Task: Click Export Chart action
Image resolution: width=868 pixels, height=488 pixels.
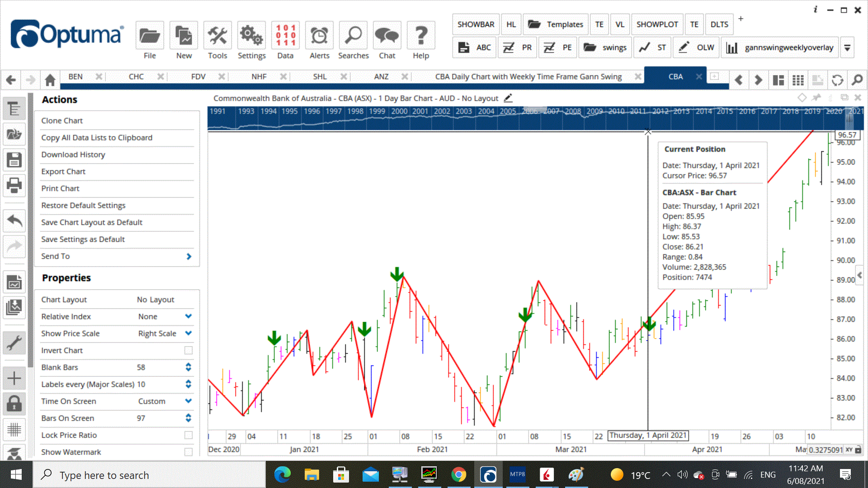Action: pyautogui.click(x=63, y=172)
